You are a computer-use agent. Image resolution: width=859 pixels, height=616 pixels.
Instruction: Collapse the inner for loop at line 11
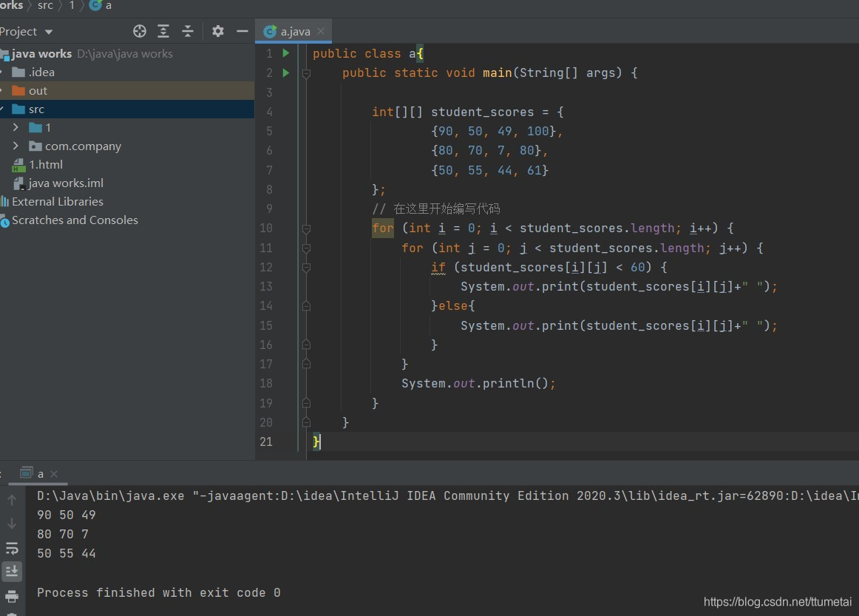(306, 248)
